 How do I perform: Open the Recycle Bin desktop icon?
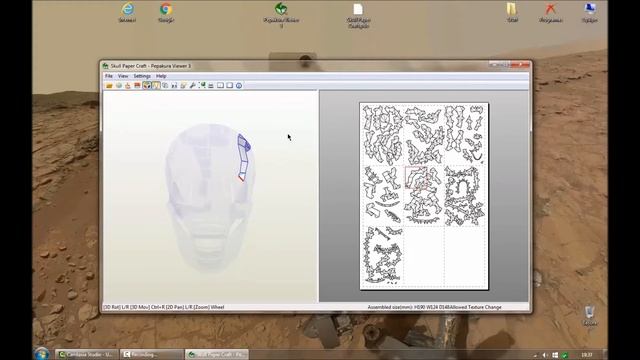589,316
